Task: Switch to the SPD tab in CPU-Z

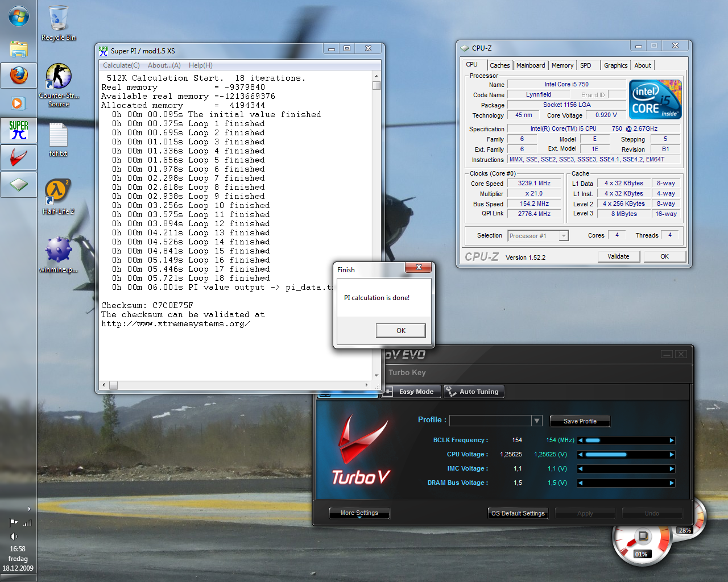Action: [586, 65]
